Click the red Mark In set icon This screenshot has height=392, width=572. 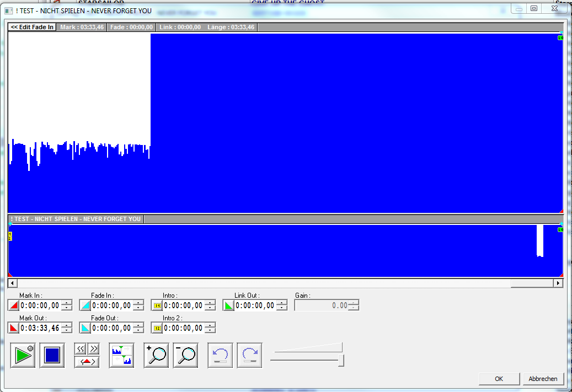pos(14,305)
